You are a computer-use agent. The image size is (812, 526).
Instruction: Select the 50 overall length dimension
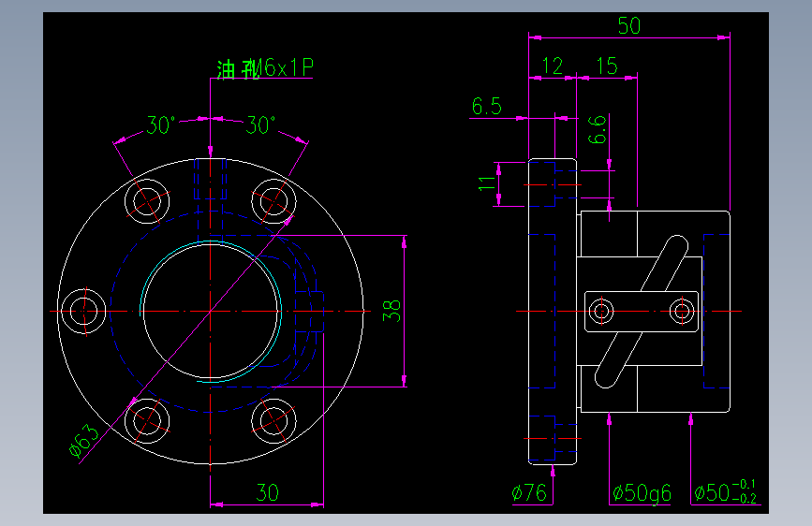(x=629, y=26)
